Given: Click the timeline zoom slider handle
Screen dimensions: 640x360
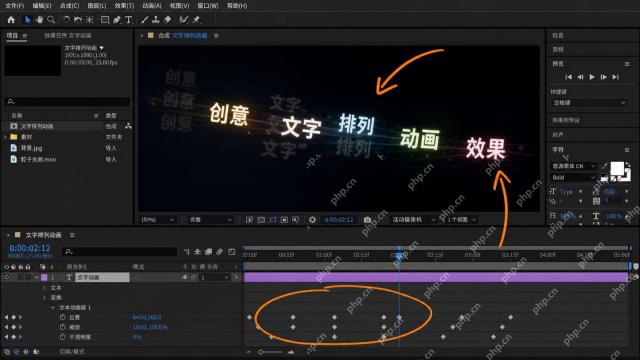Looking at the screenshot, I should 260,352.
